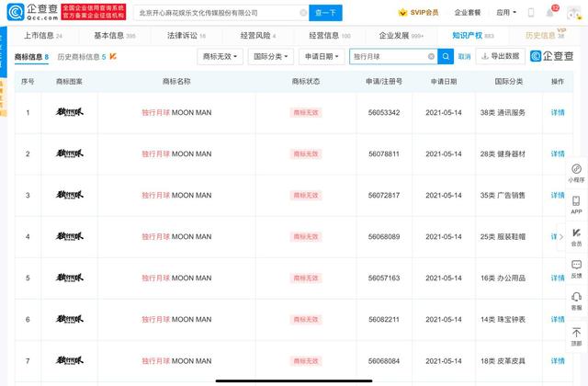588x386 pixels.
Task: Open 独行月球 MOON MAN name in row 2
Action: coord(176,153)
